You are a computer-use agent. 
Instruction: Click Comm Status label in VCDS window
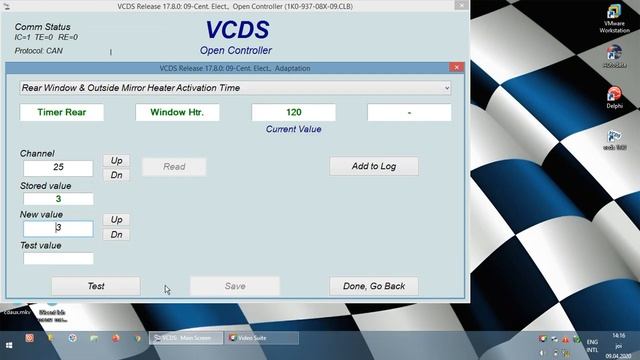42,27
